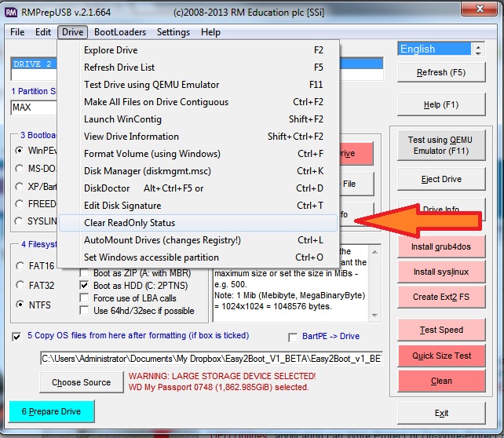Click the Choose Source button

pos(82,382)
